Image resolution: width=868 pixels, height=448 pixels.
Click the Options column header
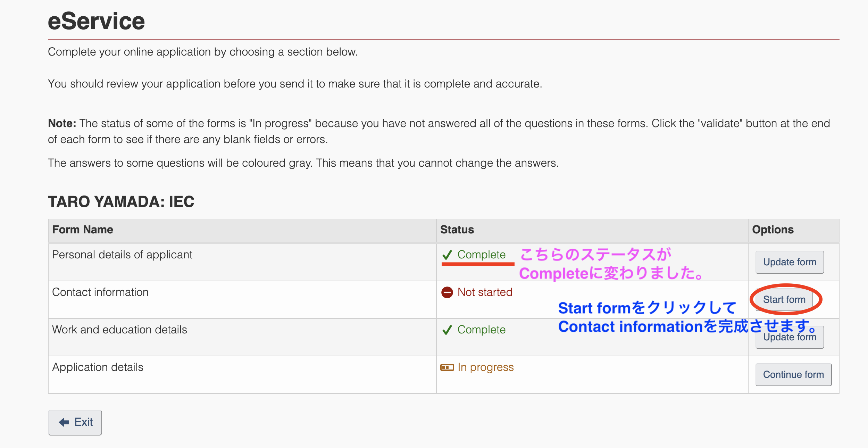(773, 230)
